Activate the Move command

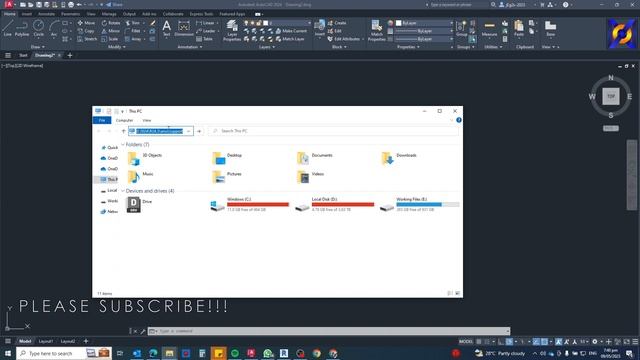tap(86, 23)
